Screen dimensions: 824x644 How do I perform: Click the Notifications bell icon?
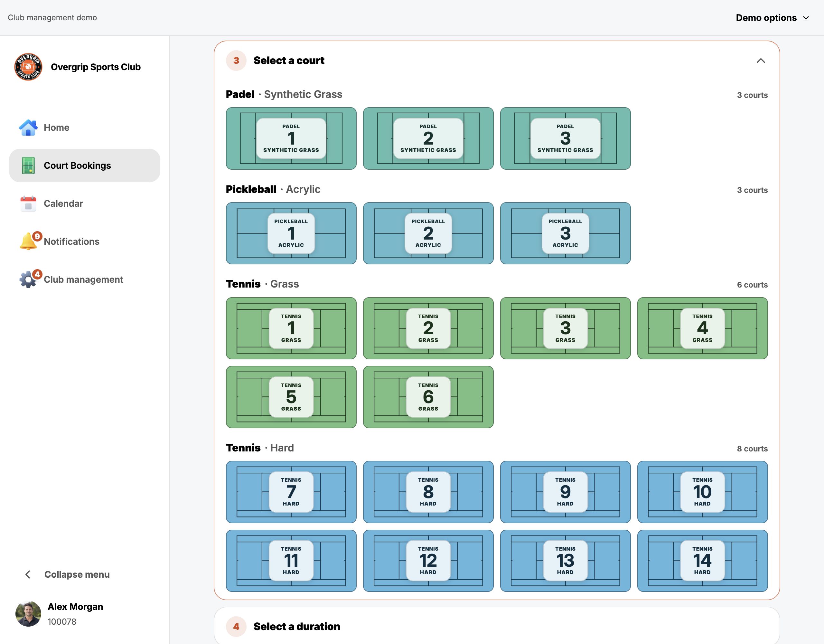click(x=28, y=241)
